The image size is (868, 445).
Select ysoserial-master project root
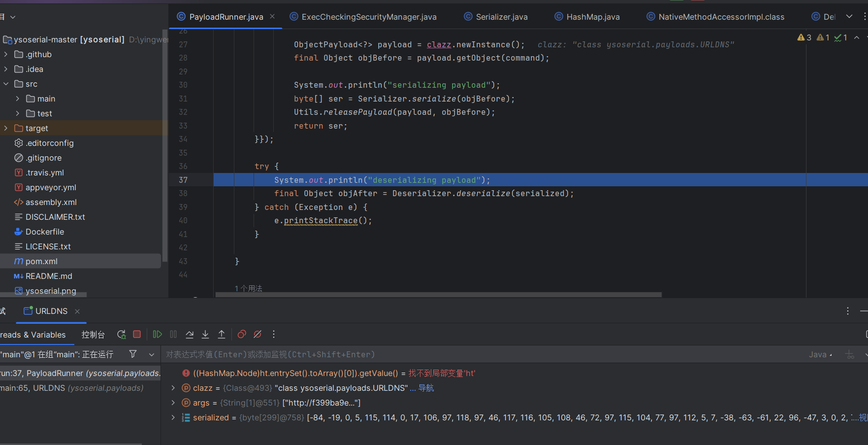69,39
